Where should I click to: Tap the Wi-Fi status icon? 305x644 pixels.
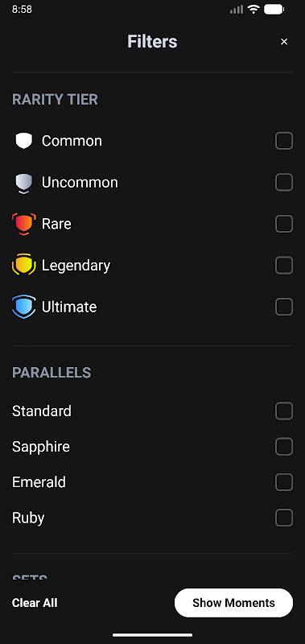pyautogui.click(x=253, y=9)
